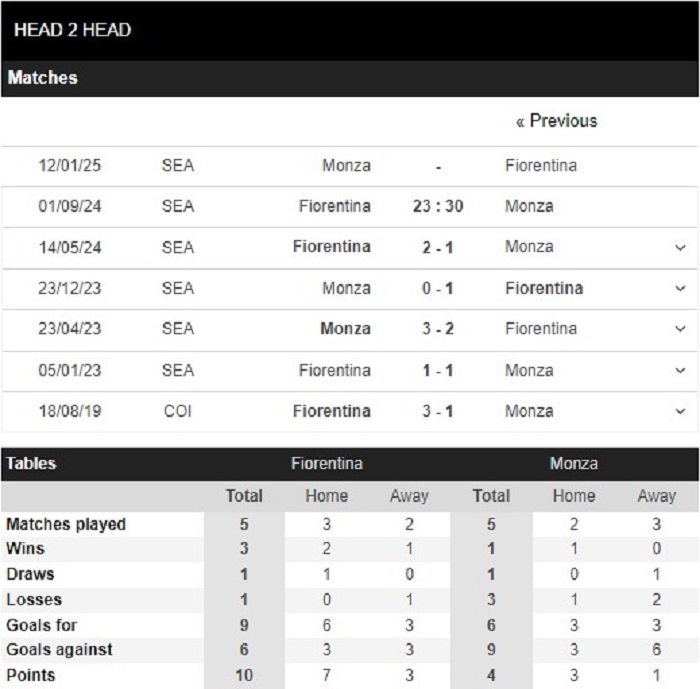
Task: Select Fiorentina in the 14/05/24 row
Action: (332, 246)
